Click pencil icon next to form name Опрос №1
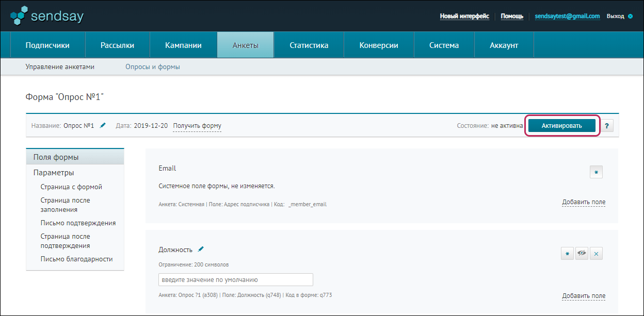This screenshot has width=644, height=316. click(103, 125)
